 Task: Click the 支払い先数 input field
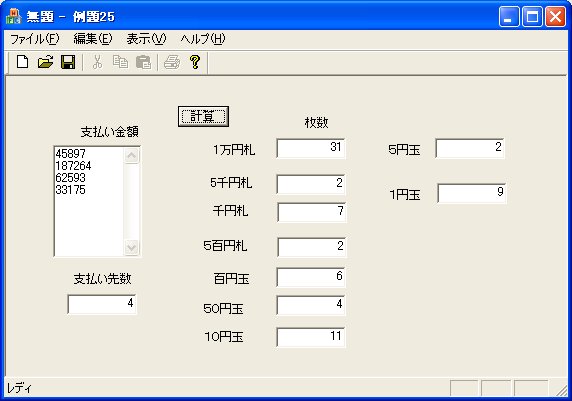(x=102, y=304)
